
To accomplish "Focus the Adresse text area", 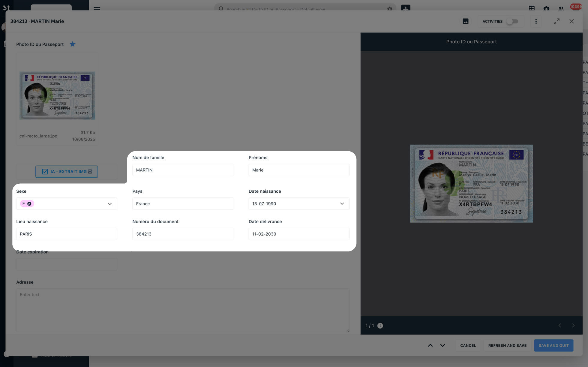I will pyautogui.click(x=183, y=310).
